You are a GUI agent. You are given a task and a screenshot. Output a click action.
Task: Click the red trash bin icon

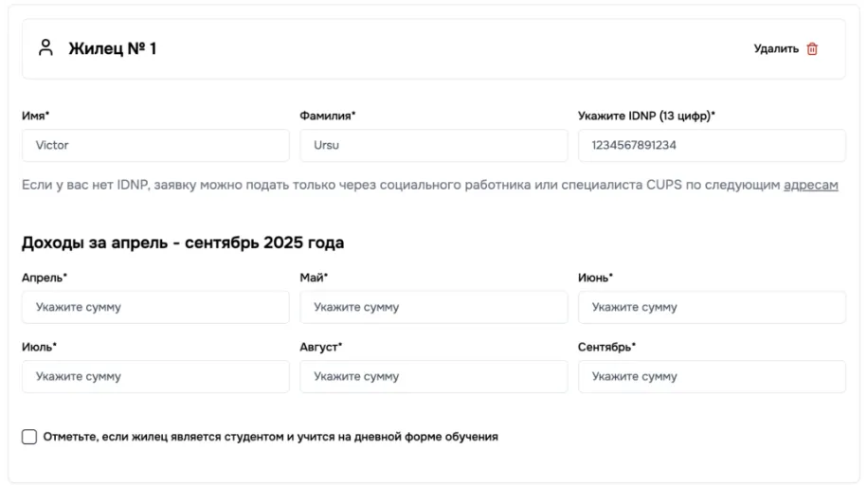pyautogui.click(x=812, y=49)
